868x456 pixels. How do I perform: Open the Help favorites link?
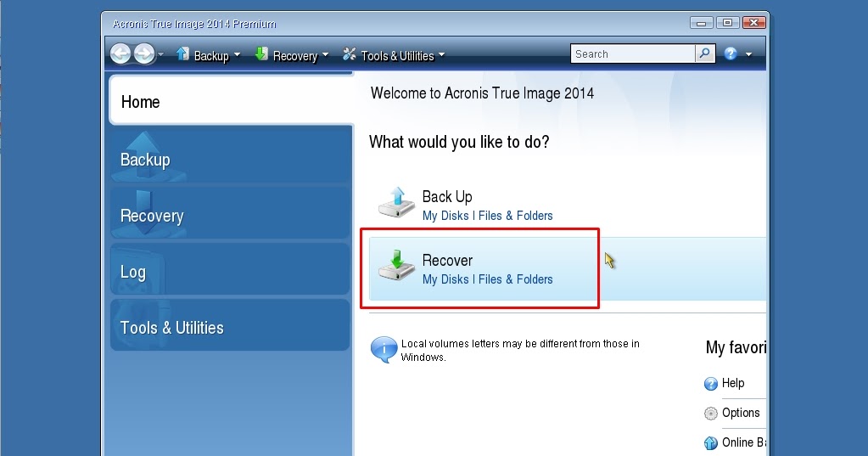tap(733, 383)
